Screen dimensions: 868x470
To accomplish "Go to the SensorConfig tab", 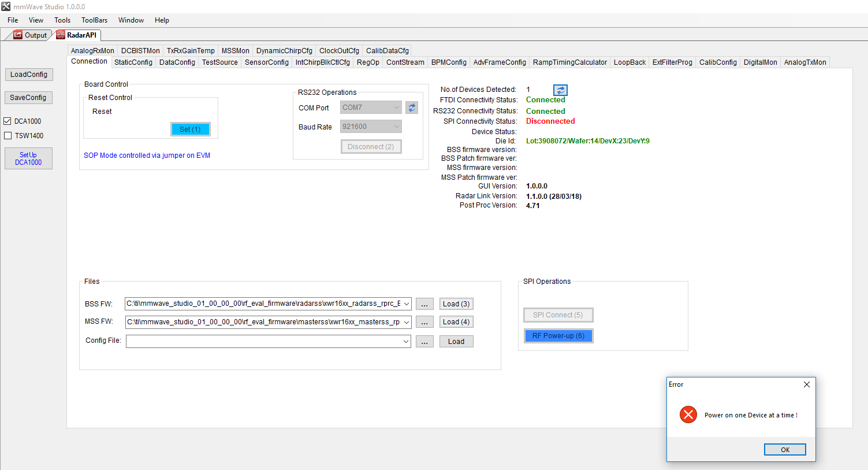I will [267, 62].
